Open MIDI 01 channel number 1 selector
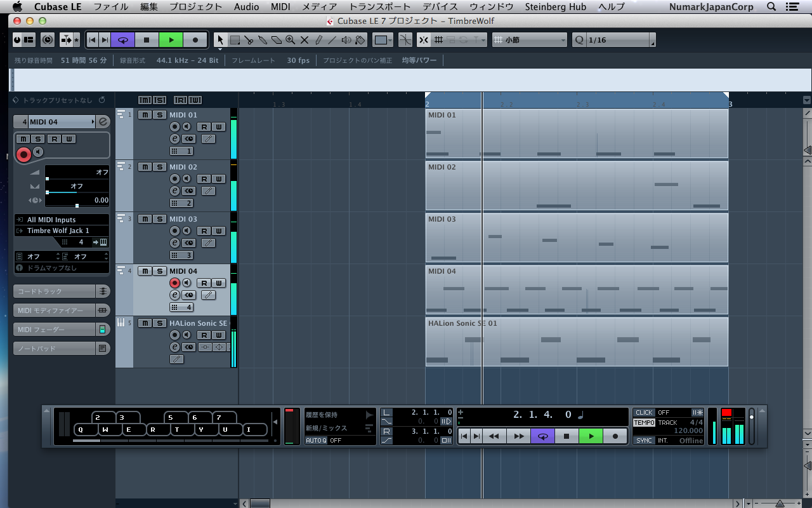 (x=181, y=151)
